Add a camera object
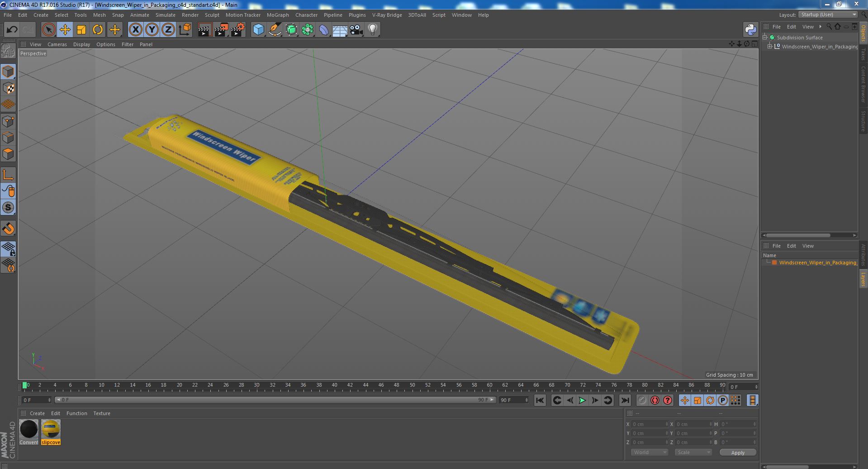The image size is (868, 469). click(x=356, y=30)
